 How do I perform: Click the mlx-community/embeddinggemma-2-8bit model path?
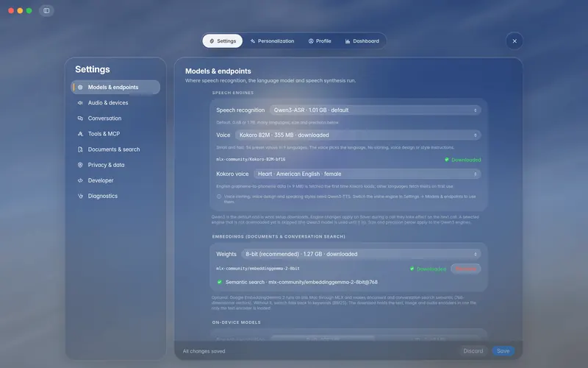point(258,269)
